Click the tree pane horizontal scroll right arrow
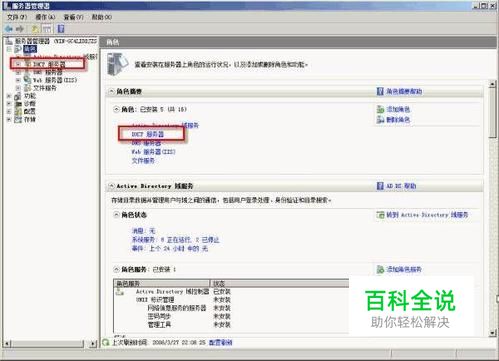 [x=93, y=343]
